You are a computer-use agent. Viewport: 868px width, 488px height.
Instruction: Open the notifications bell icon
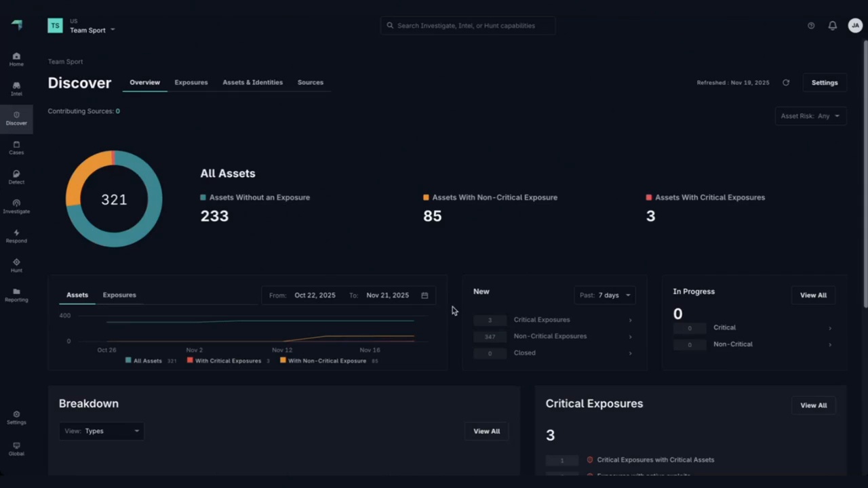[x=832, y=26]
